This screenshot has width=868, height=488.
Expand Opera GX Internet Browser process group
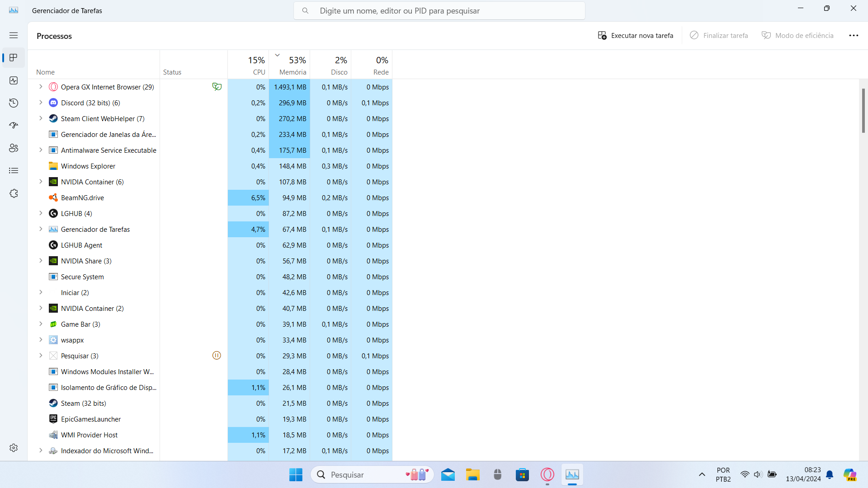click(41, 87)
